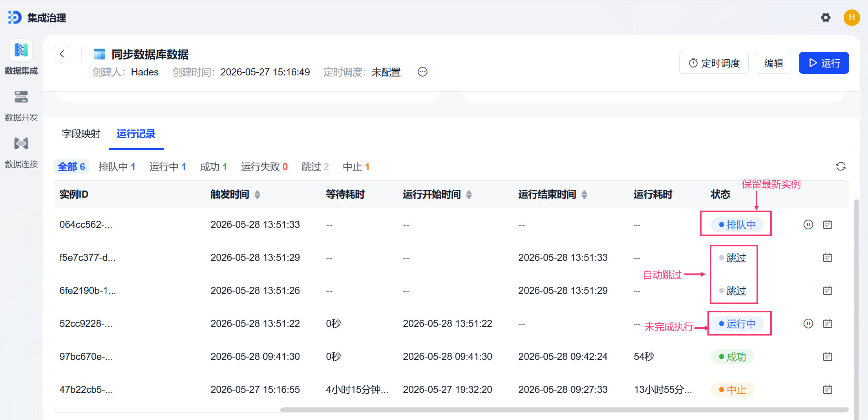This screenshot has width=868, height=420.
Task: Open the settings gear icon
Action: pyautogui.click(x=826, y=17)
